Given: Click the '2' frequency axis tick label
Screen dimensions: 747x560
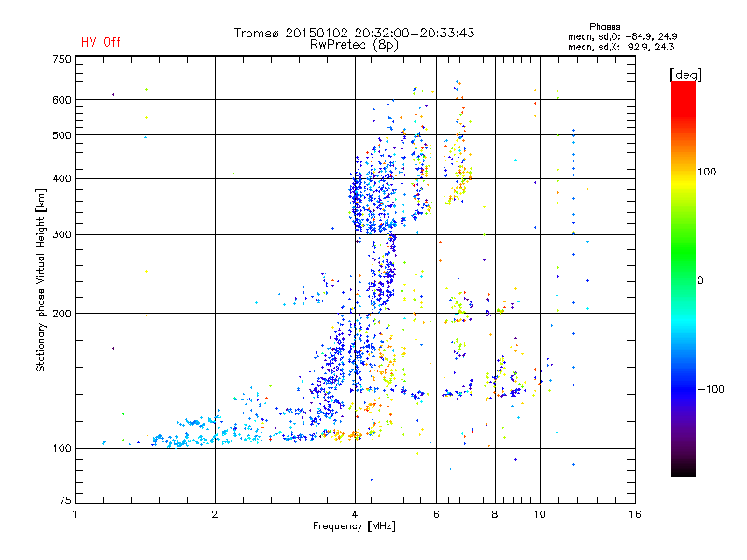Looking at the screenshot, I should pyautogui.click(x=215, y=514).
